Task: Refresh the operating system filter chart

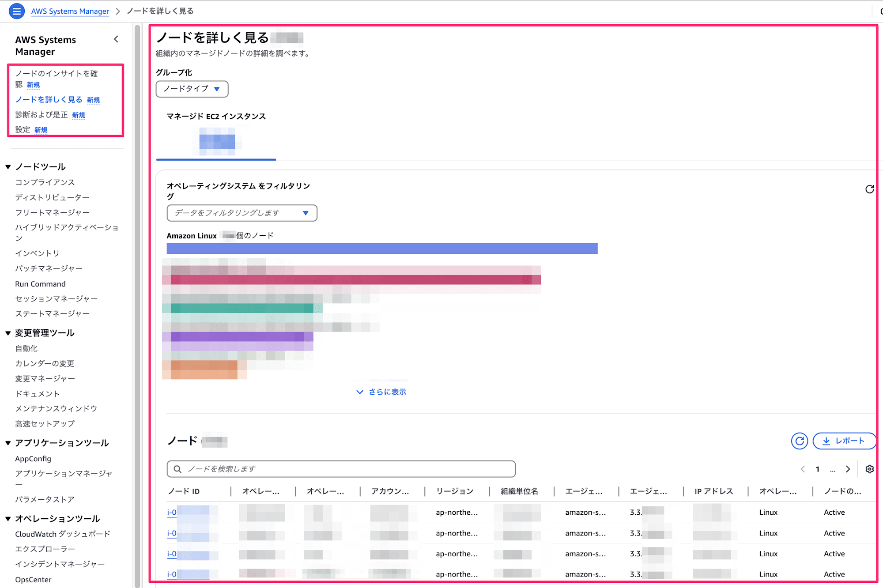Action: 869,189
